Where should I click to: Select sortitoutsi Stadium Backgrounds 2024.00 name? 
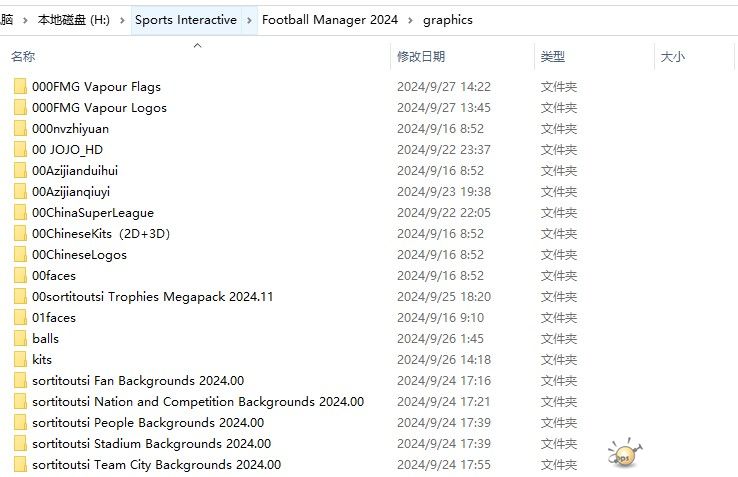pyautogui.click(x=152, y=444)
